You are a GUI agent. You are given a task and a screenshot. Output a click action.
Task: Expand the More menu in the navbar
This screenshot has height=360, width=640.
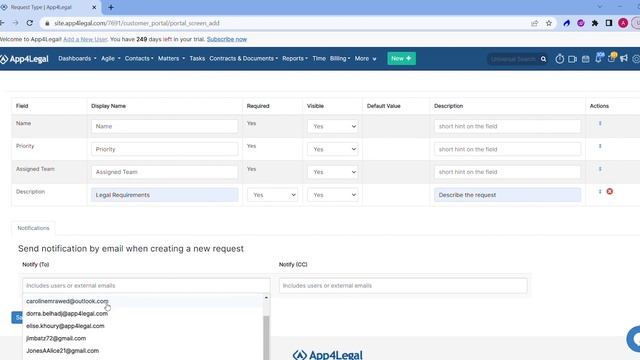click(x=365, y=59)
